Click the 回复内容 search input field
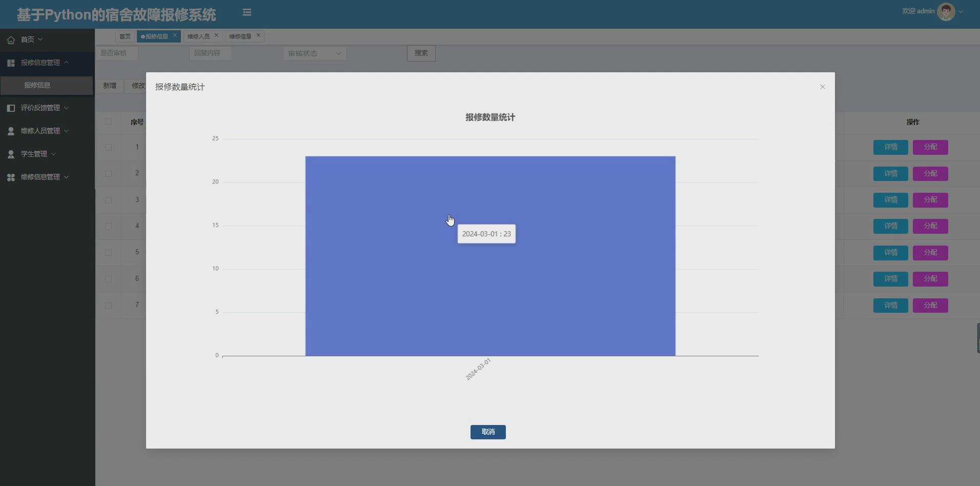Viewport: 980px width, 486px height. [x=211, y=53]
